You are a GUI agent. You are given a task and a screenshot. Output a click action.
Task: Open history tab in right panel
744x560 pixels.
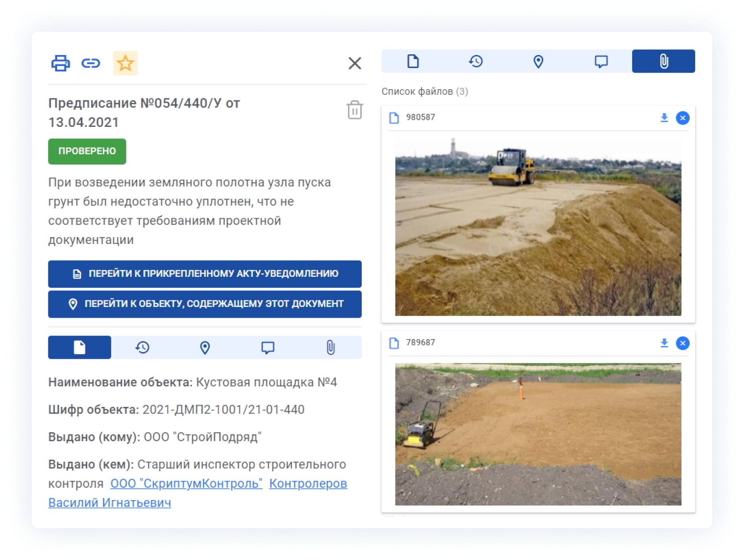pyautogui.click(x=476, y=61)
